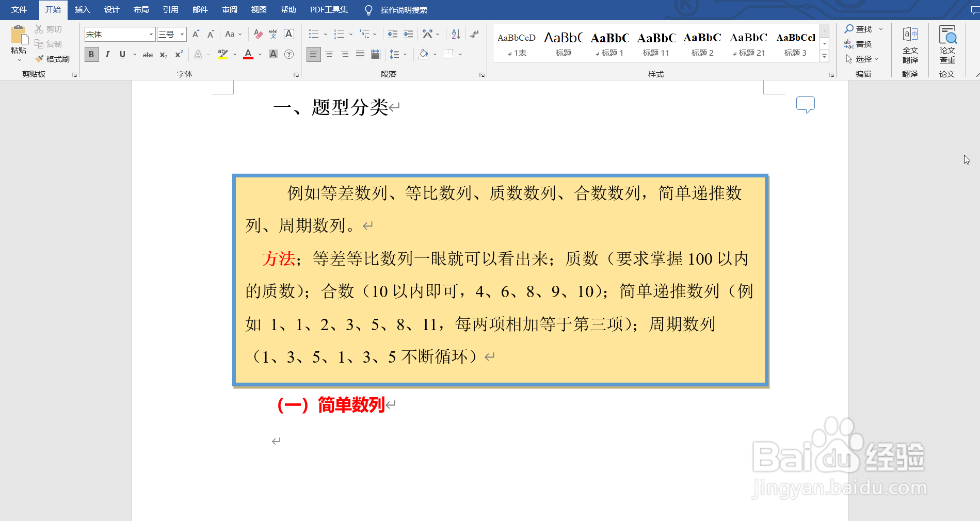Toggle Bold formatting
The width and height of the screenshot is (980, 521).
coord(91,54)
